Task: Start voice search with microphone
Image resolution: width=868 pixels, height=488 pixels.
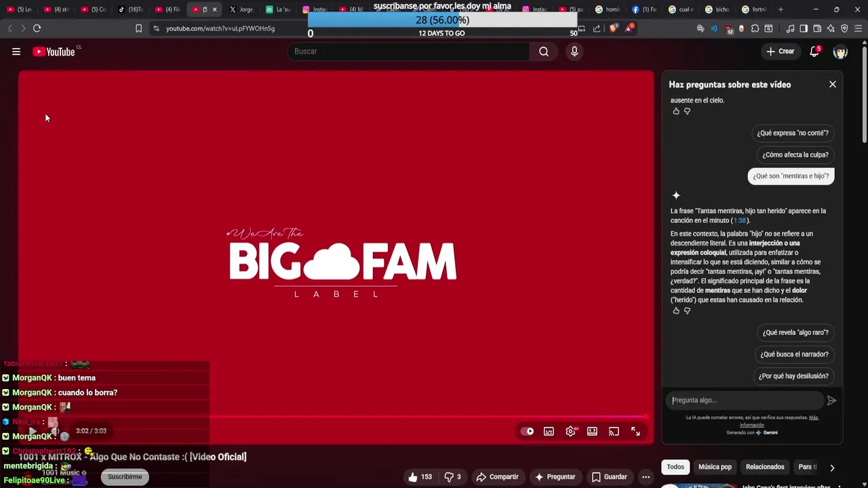Action: (x=574, y=52)
